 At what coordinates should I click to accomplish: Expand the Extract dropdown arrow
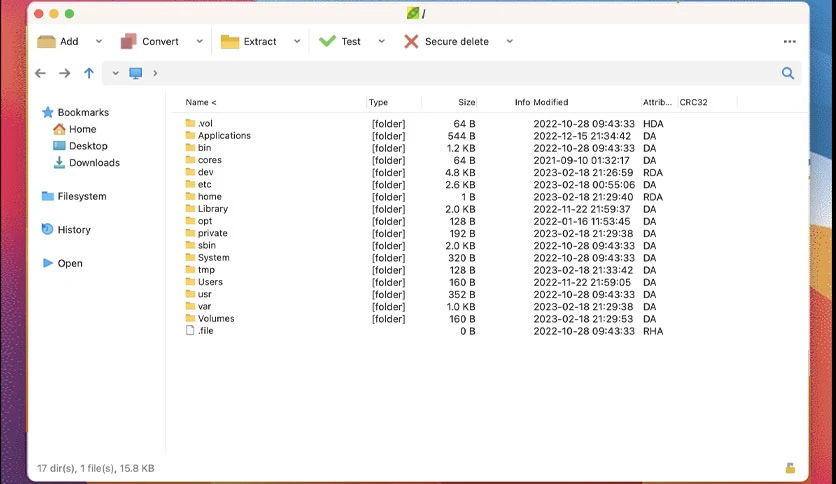click(x=297, y=41)
